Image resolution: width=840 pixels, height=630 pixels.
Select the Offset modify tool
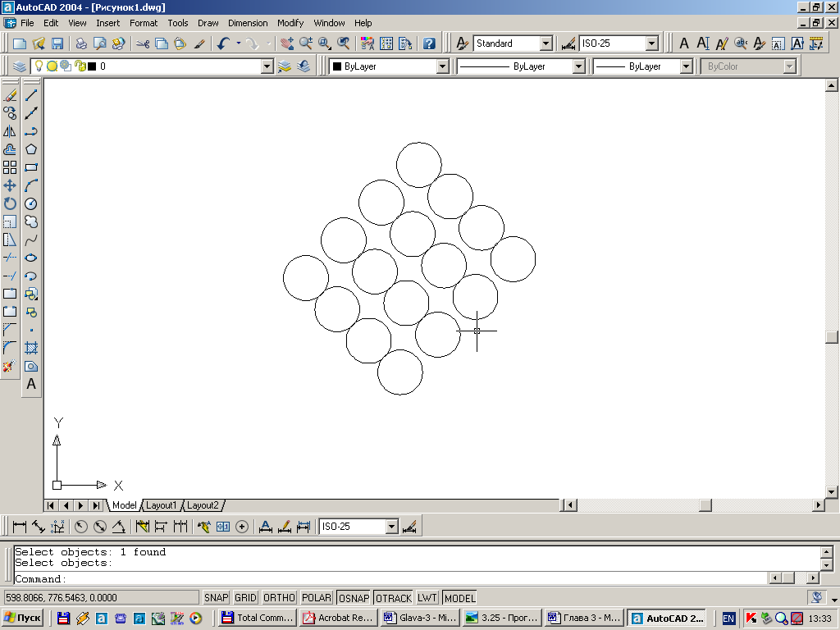pos(10,149)
